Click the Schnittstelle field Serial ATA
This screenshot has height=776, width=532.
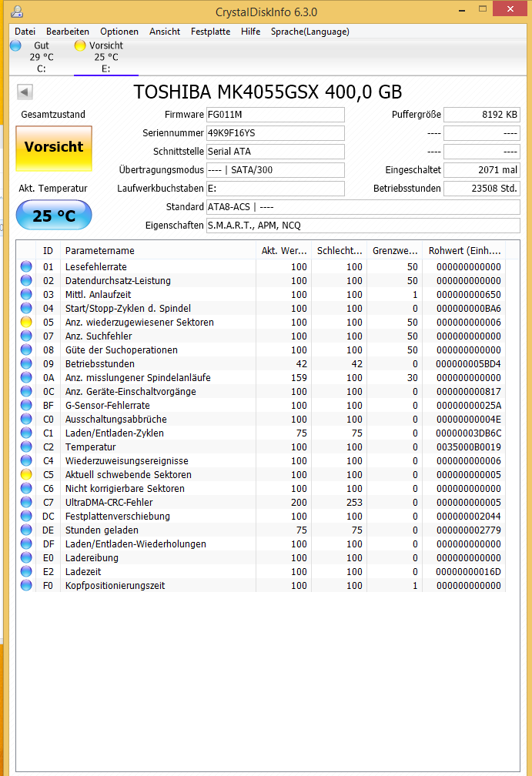276,152
